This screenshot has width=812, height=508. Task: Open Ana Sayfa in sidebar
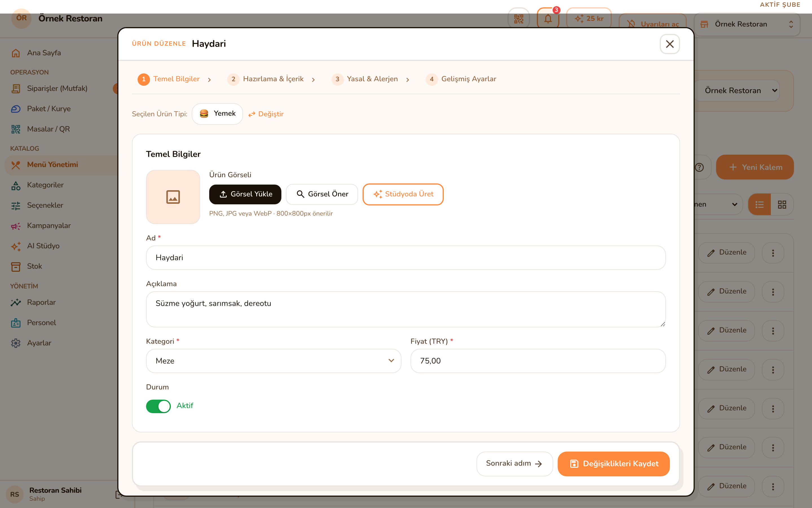point(44,53)
